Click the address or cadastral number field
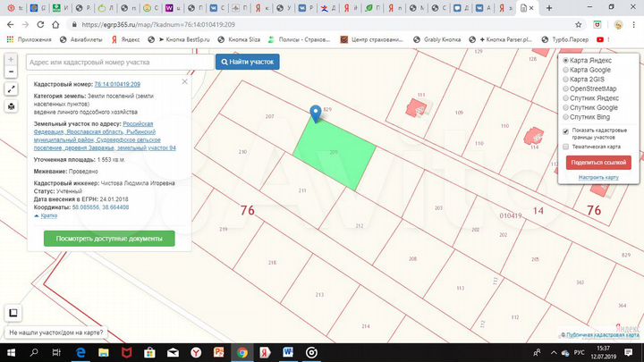 coord(116,63)
